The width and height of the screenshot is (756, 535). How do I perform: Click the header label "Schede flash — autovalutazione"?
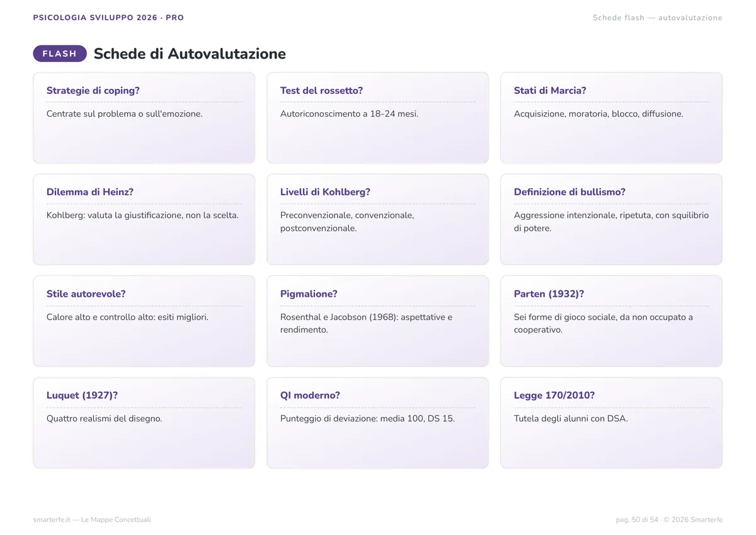click(x=658, y=18)
